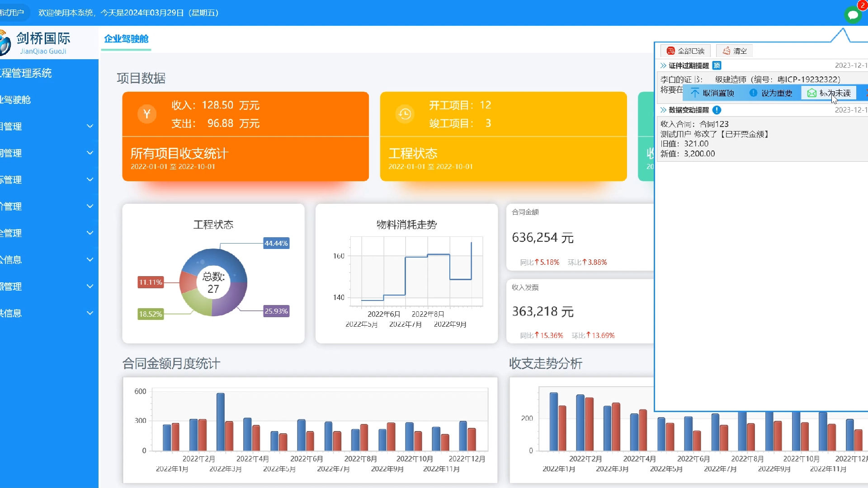Expand the first sidebar 管理 menu chevron

(90, 126)
